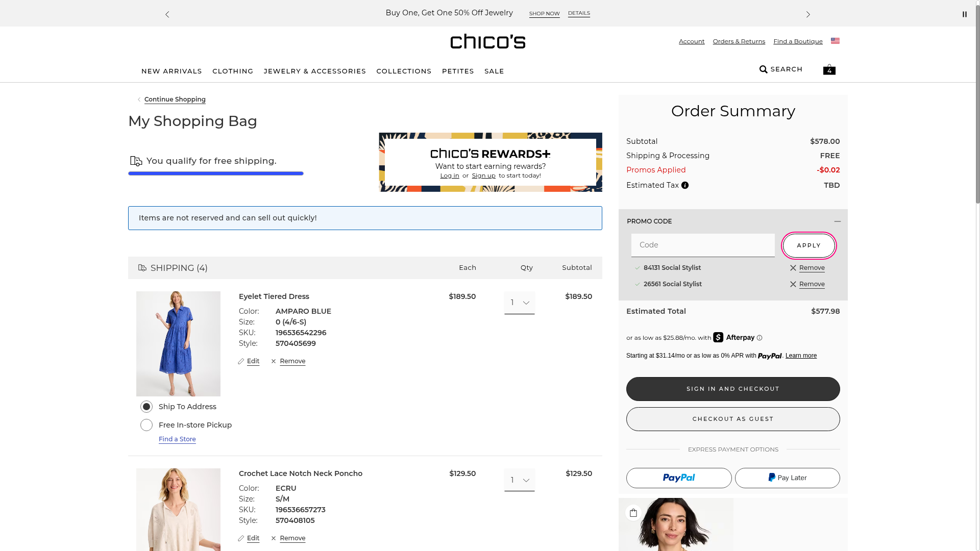This screenshot has width=980, height=551.
Task: Collapse the Promo Code section
Action: [x=837, y=221]
